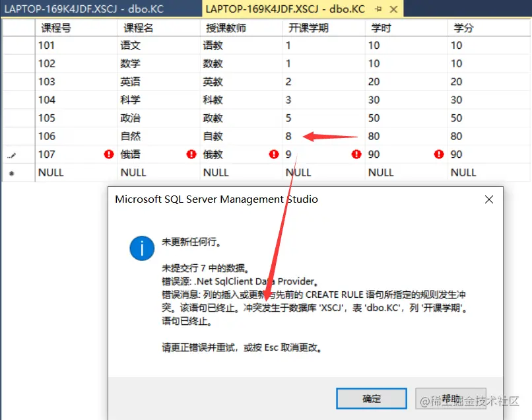532x420 pixels.
Task: Click the blue information icon in the dialog
Action: (142, 248)
